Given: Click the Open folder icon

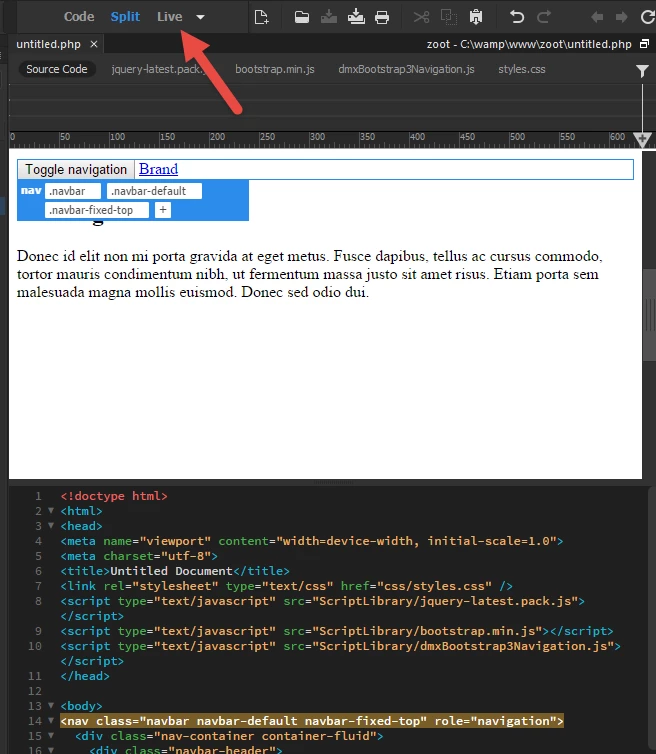Looking at the screenshot, I should tap(302, 17).
